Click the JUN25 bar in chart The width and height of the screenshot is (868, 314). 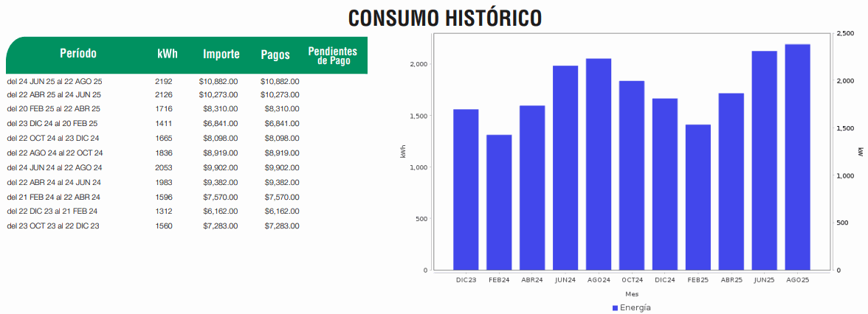pyautogui.click(x=765, y=161)
